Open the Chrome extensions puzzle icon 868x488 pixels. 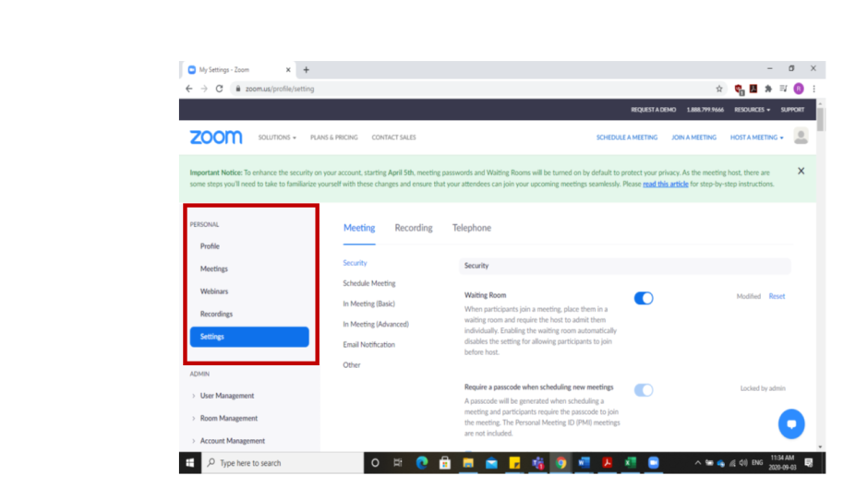768,89
